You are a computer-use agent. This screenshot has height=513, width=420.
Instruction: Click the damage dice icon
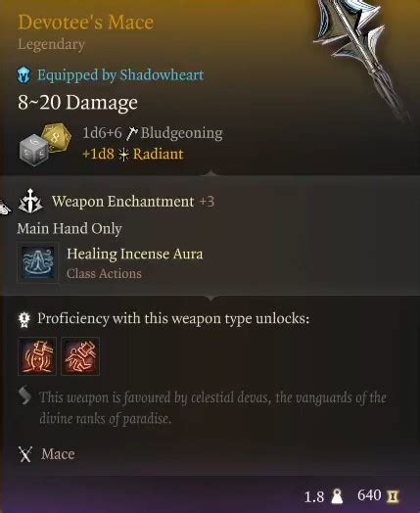45,143
